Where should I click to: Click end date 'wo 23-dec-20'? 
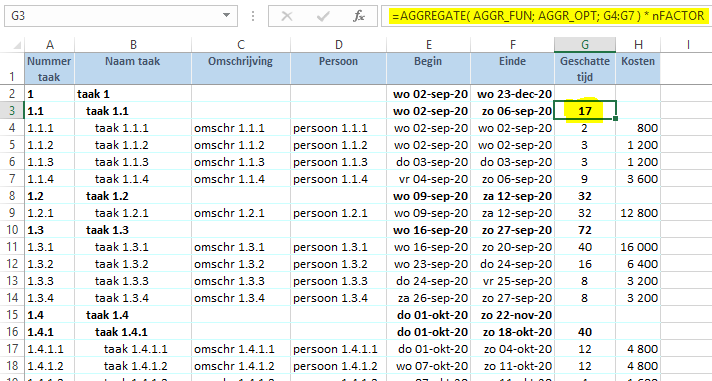(x=512, y=94)
